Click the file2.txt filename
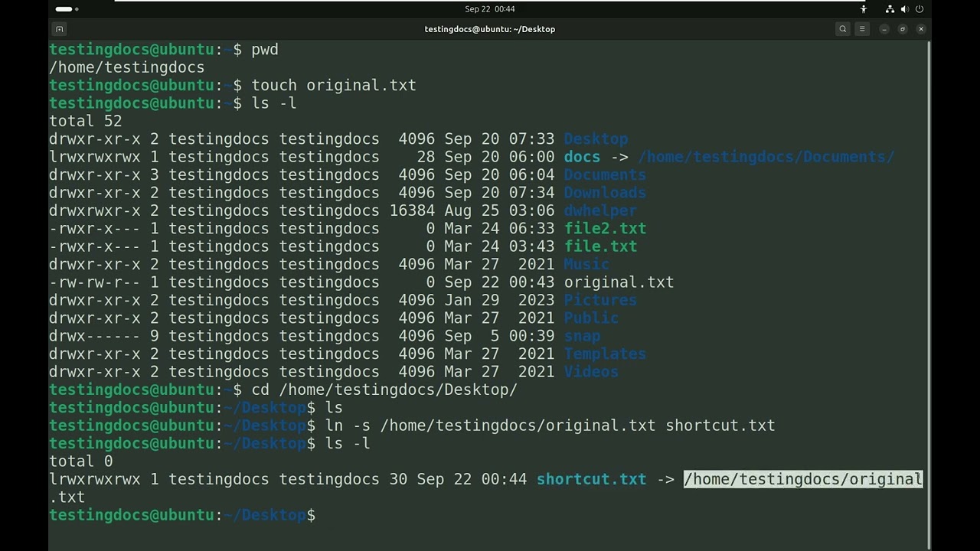Image resolution: width=980 pixels, height=551 pixels. [605, 229]
